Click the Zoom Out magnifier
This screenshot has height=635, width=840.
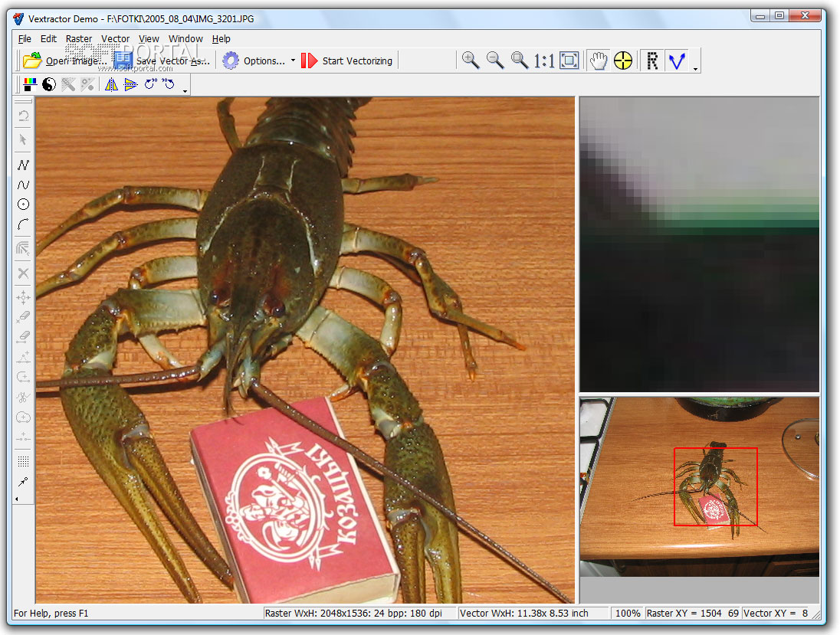[495, 61]
